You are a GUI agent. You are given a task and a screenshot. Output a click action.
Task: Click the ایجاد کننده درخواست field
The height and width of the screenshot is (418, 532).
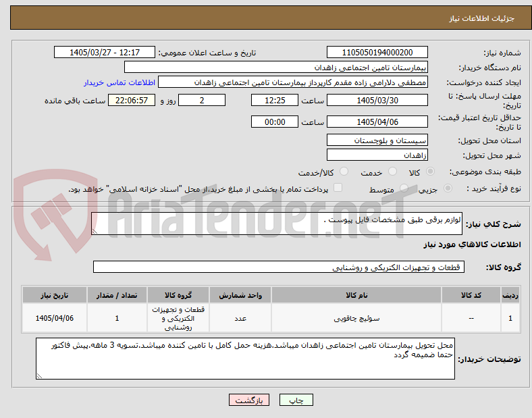(293, 82)
